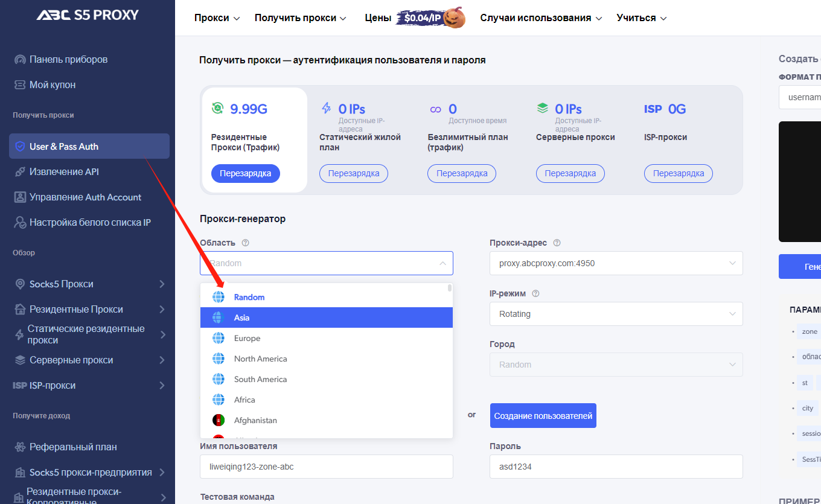821x504 pixels.
Task: Click the lightning icon on Статический жилой план card
Action: [326, 109]
